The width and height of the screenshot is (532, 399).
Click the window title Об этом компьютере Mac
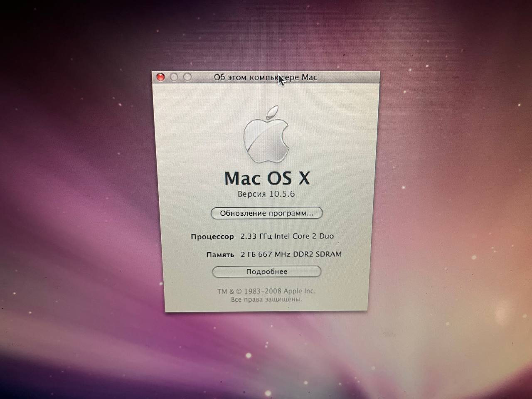point(265,77)
